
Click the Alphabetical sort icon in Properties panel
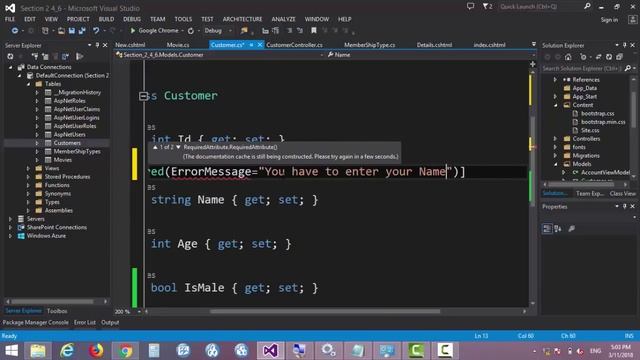click(x=558, y=229)
